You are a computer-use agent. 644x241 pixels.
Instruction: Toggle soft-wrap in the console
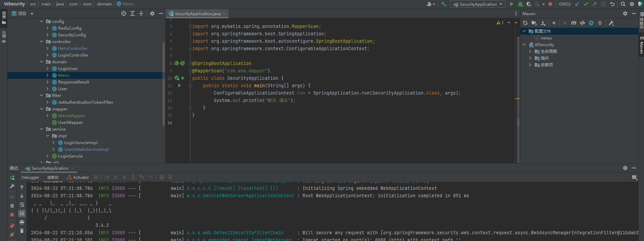22,205
